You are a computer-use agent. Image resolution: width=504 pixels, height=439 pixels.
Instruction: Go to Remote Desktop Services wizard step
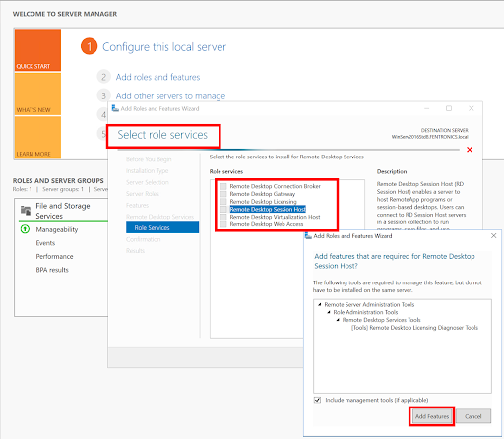[159, 217]
